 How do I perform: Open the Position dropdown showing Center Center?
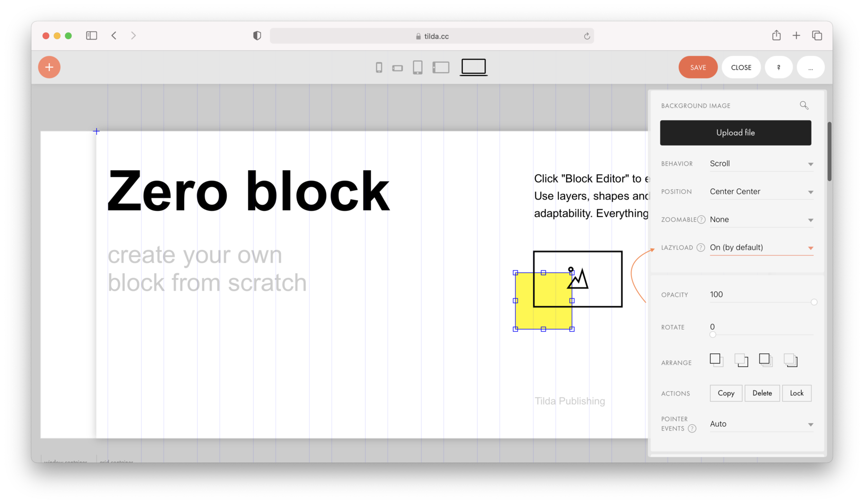coord(761,191)
